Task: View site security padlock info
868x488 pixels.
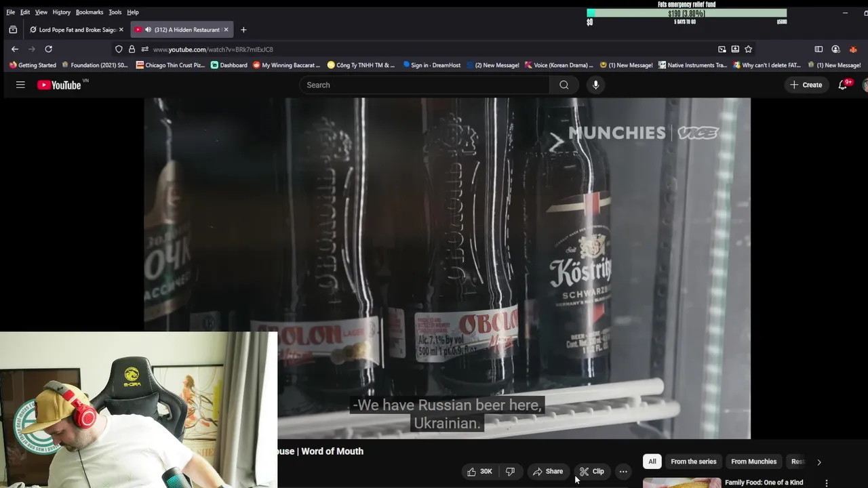Action: 132,49
